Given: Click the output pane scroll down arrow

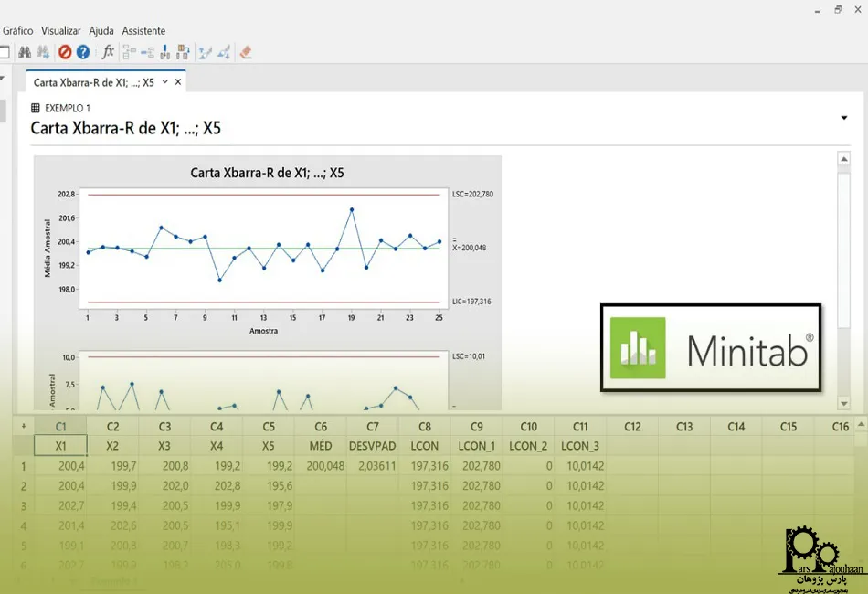Looking at the screenshot, I should (843, 403).
